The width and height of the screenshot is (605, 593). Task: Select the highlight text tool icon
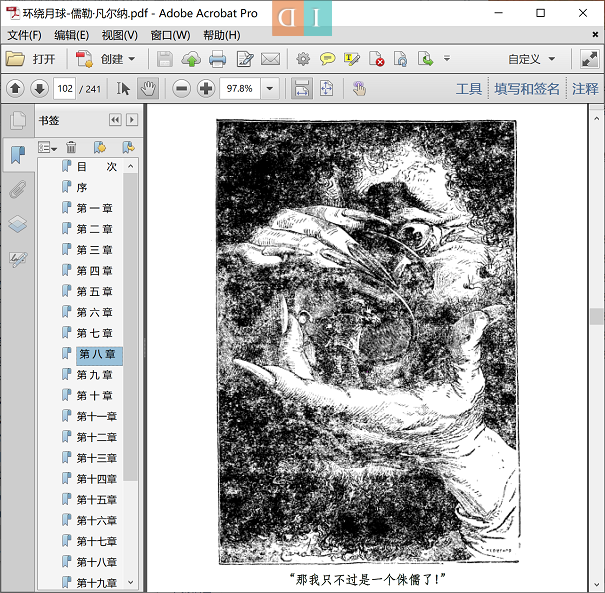tap(352, 59)
